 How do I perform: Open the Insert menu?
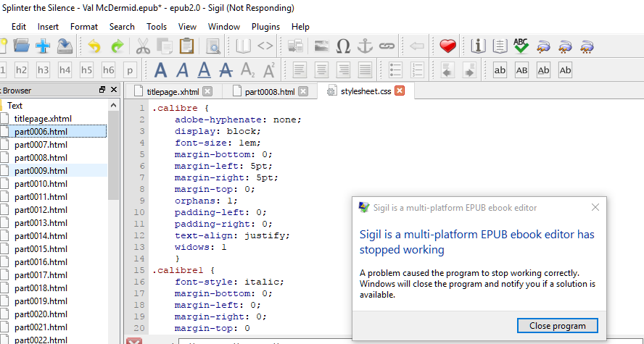click(48, 27)
